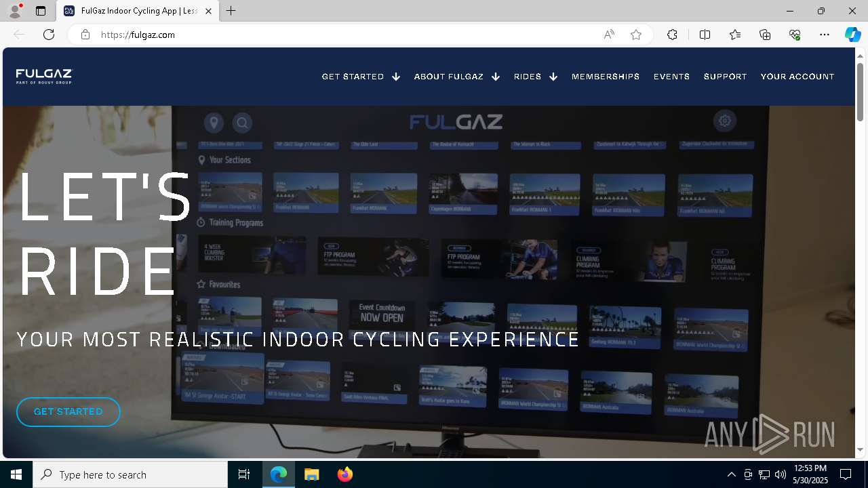
Task: Open a new browser tab
Action: (231, 11)
